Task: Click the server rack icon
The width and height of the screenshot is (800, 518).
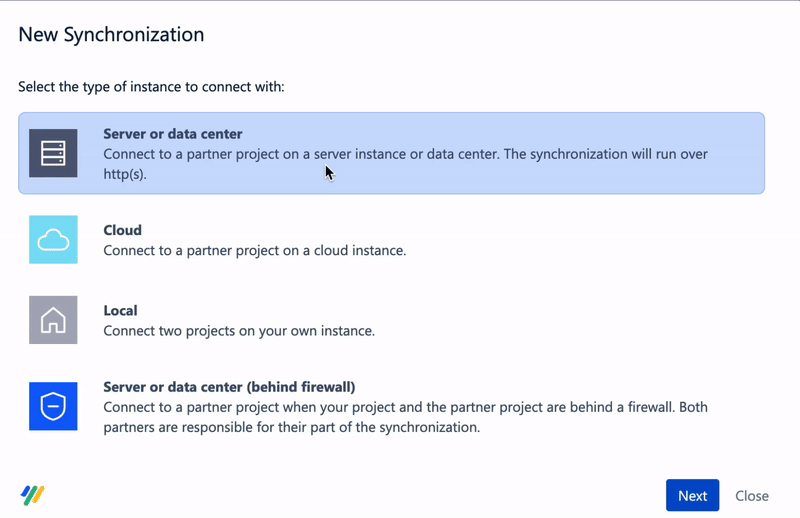Action: (53, 153)
